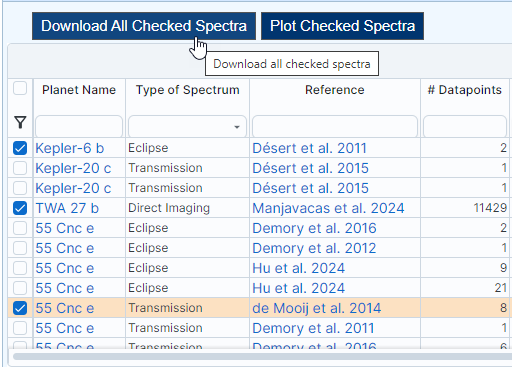Viewport: 512px width, 367px height.
Task: Uncheck the TWA 27 b row checkbox
Action: 20,208
